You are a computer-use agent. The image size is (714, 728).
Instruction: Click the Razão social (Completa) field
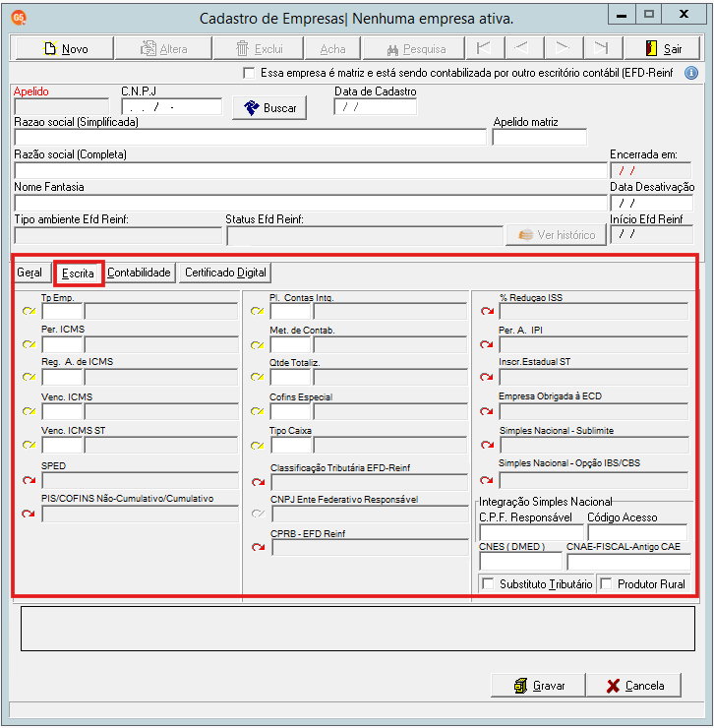point(311,170)
